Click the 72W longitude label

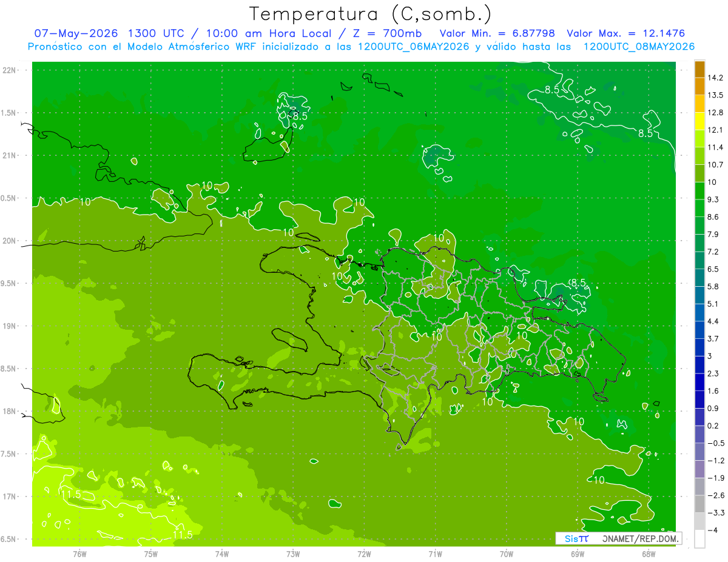[x=364, y=554]
